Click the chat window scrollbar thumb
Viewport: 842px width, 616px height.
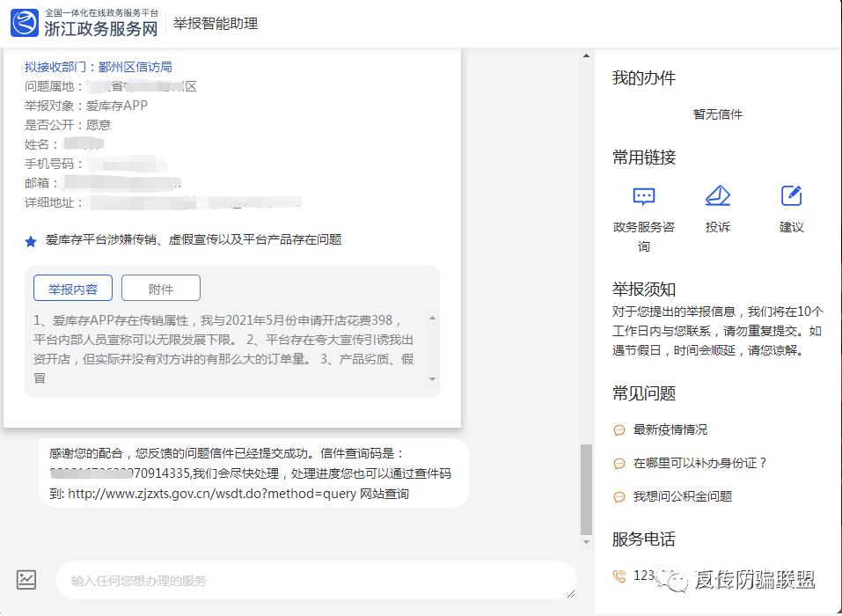pyautogui.click(x=586, y=489)
